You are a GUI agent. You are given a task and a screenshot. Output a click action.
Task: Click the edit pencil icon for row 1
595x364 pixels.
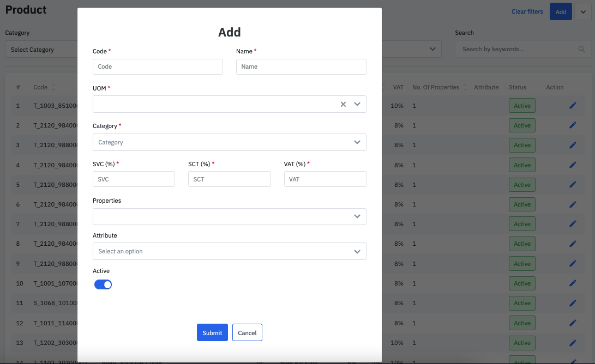[x=573, y=106]
